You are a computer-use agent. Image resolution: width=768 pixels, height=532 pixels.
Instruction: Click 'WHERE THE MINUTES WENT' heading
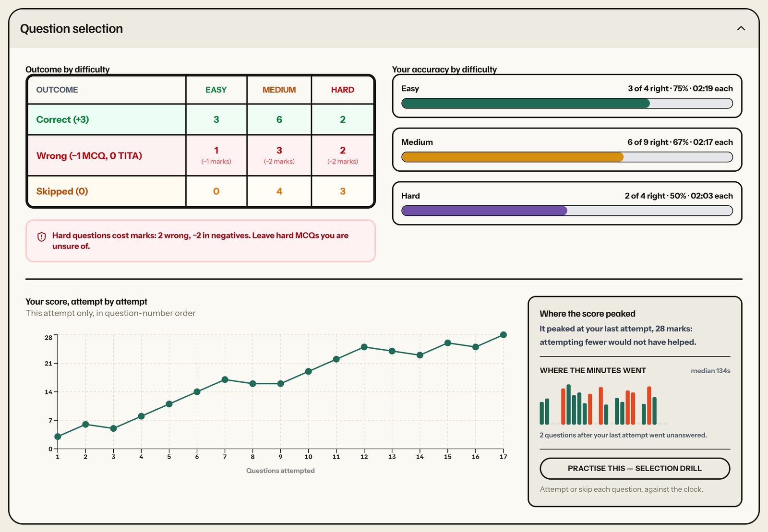(x=593, y=370)
